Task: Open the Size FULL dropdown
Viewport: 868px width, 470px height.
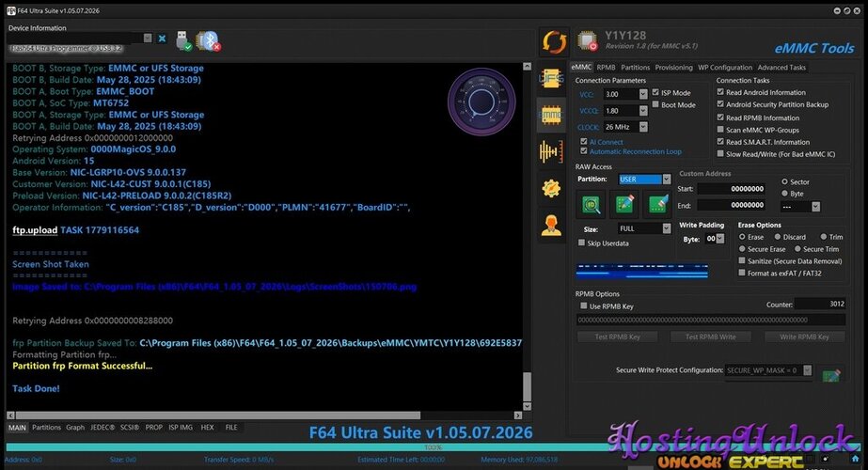Action: [x=667, y=228]
